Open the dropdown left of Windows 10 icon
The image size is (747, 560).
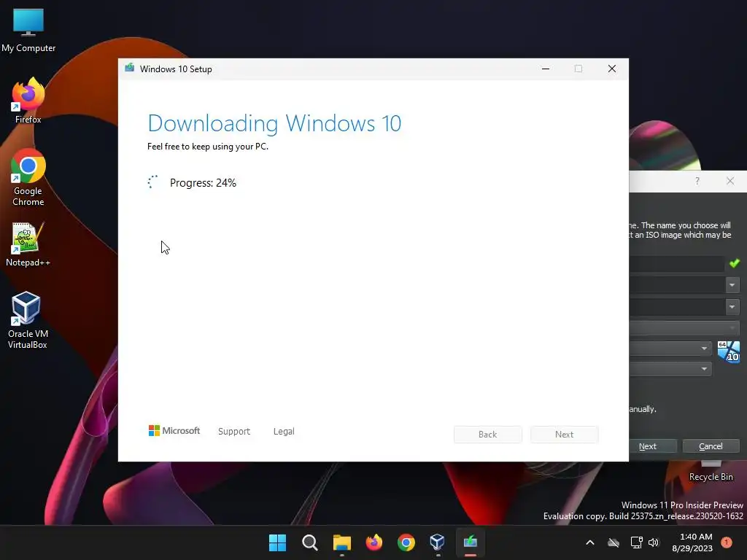pos(670,349)
